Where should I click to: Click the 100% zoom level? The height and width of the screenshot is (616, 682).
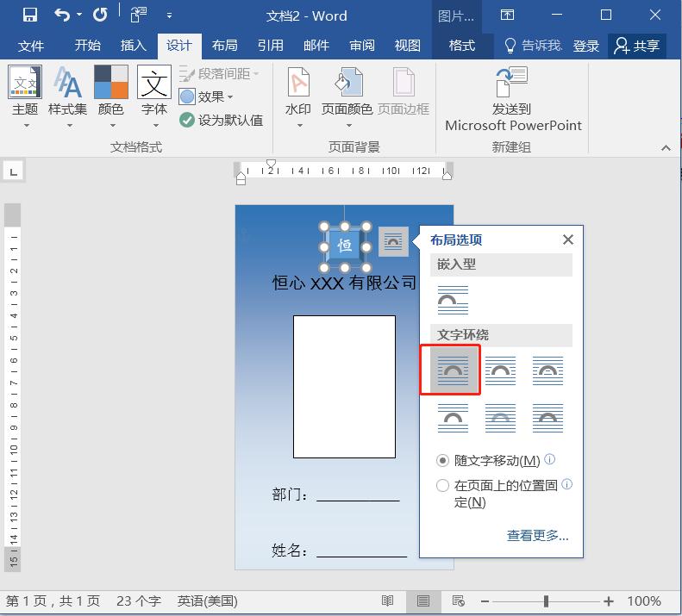point(644,601)
